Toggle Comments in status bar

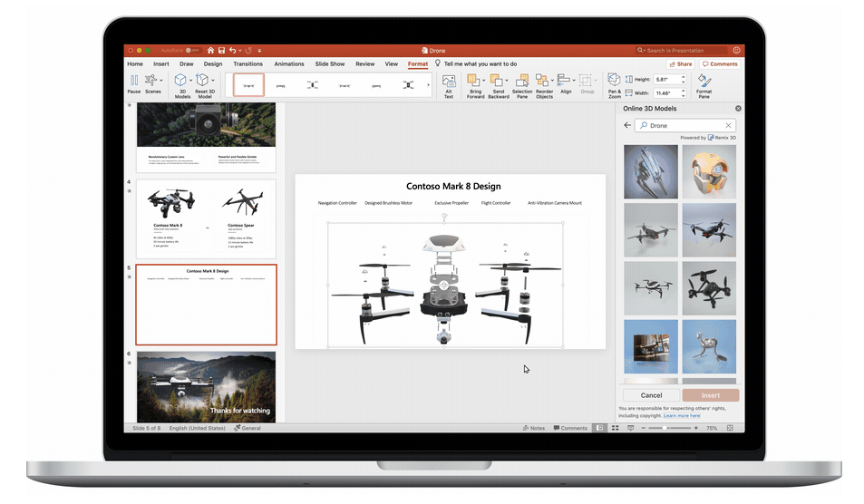(570, 428)
